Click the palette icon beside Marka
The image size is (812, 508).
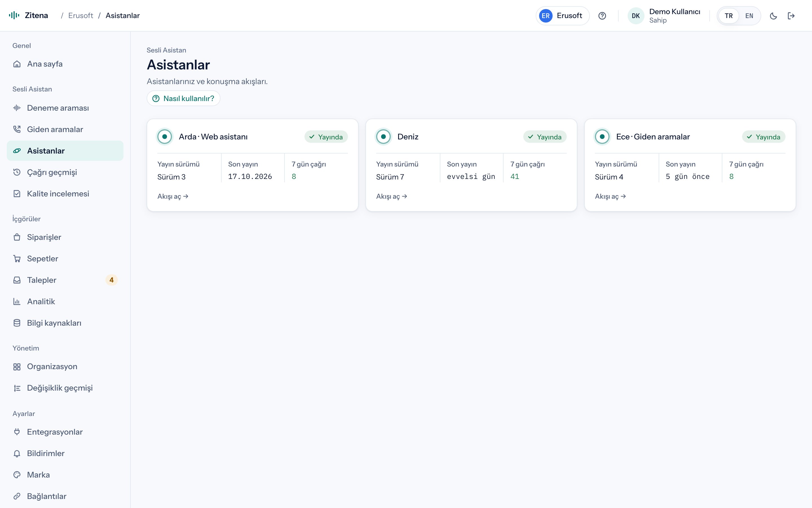pos(17,475)
